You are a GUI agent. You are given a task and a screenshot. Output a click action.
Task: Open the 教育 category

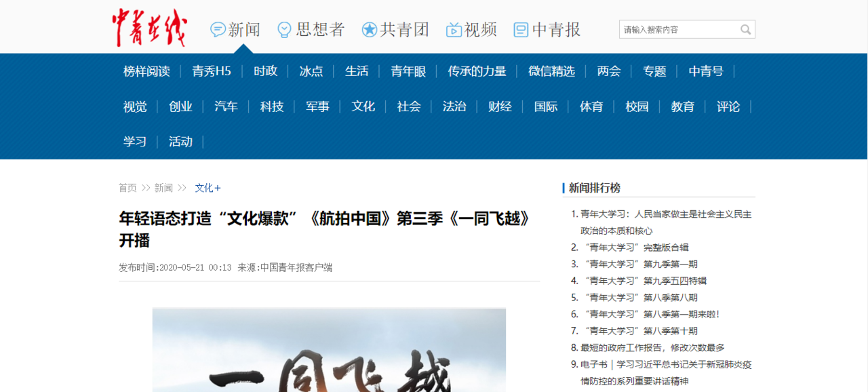[682, 106]
